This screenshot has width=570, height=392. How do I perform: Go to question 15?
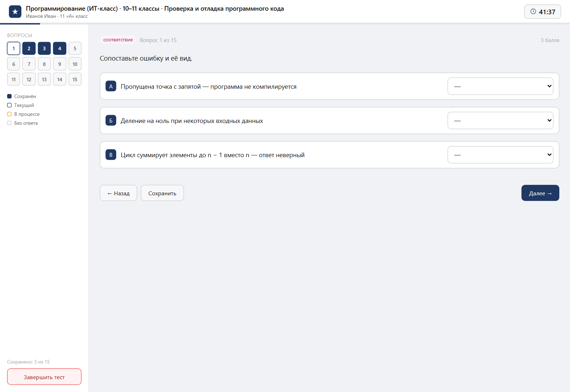pyautogui.click(x=75, y=79)
